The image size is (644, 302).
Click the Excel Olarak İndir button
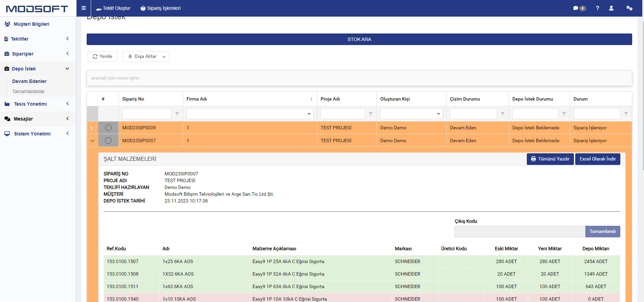(598, 159)
